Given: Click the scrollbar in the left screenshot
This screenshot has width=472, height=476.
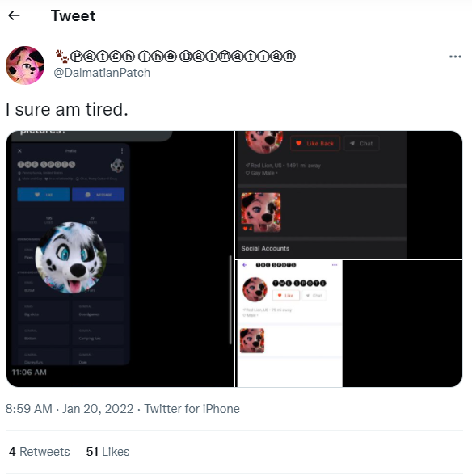Looking at the screenshot, I should [x=230, y=300].
